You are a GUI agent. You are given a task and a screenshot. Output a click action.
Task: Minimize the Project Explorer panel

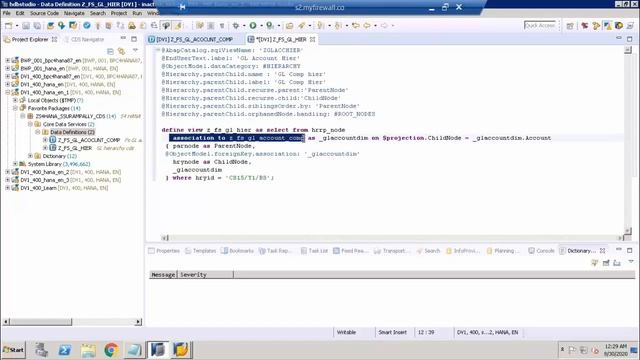pyautogui.click(x=123, y=38)
